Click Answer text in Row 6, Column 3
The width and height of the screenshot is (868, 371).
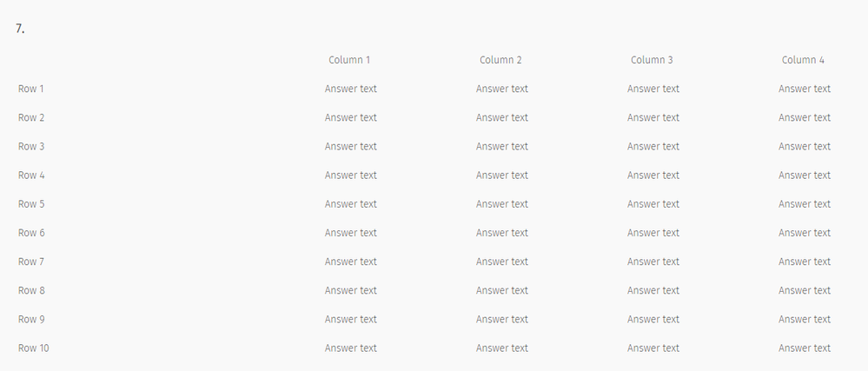pyautogui.click(x=653, y=233)
